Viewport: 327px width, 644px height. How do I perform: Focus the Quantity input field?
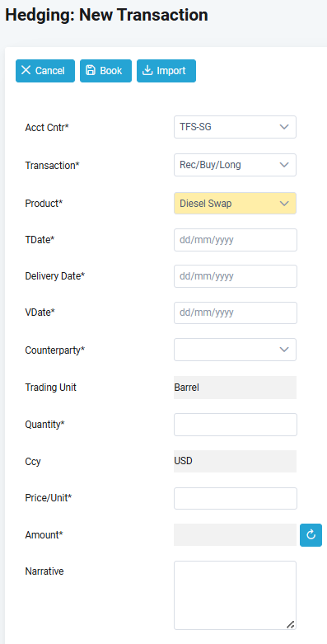[x=236, y=425]
